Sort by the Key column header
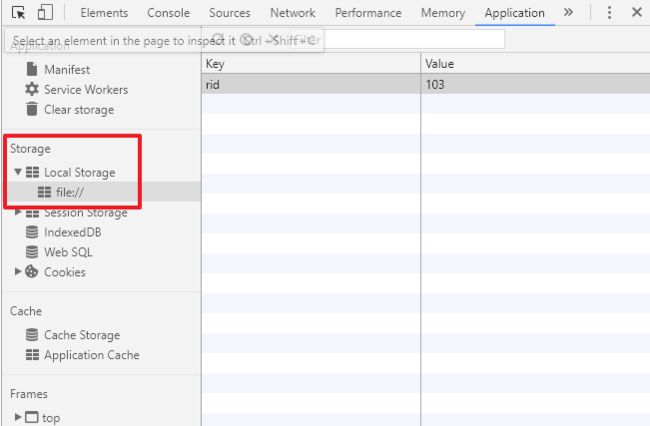Viewport: 650px width, 426px height. [311, 63]
